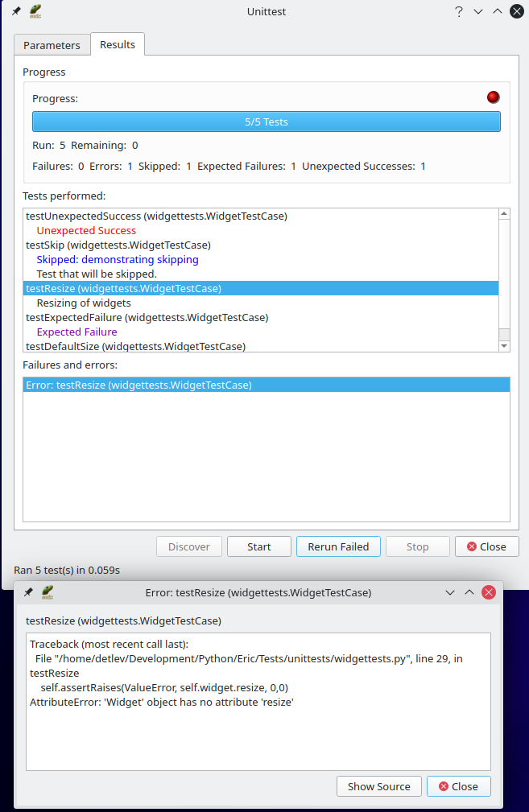Click the red progress status LED indicator
529x812 pixels.
(x=494, y=97)
